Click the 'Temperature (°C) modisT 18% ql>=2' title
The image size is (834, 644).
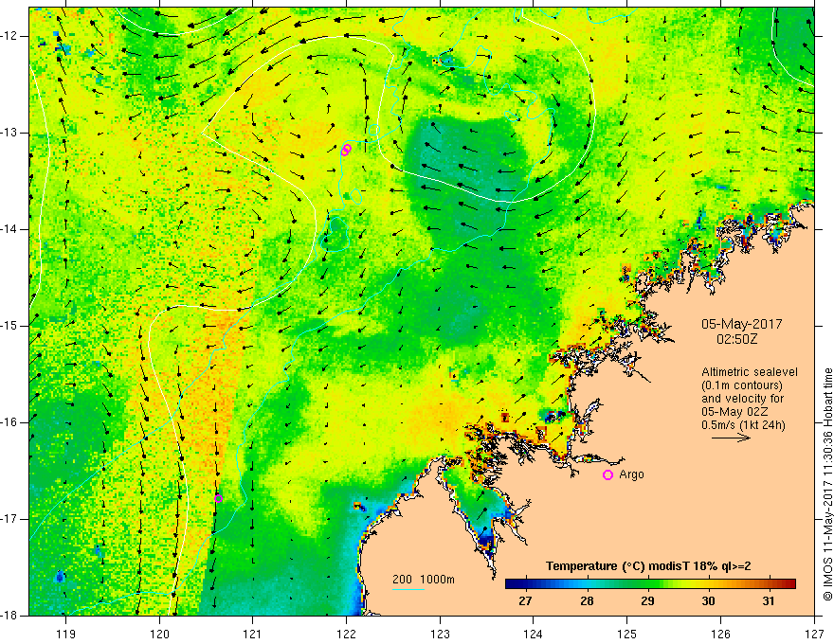click(x=648, y=566)
